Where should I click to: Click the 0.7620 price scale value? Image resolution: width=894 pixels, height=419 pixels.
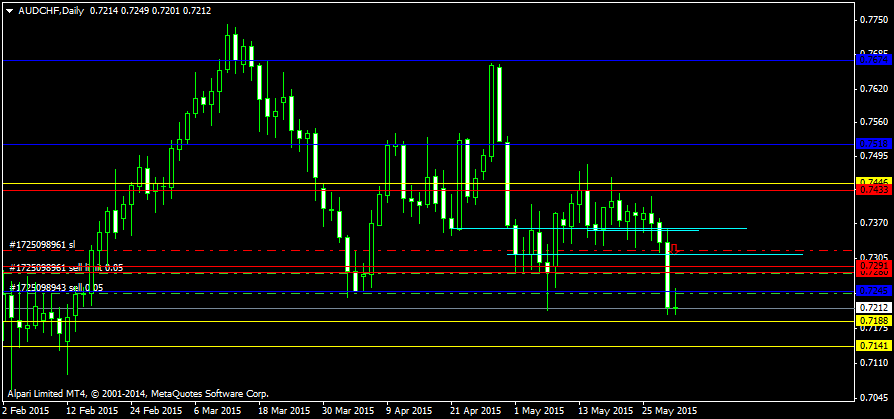874,88
